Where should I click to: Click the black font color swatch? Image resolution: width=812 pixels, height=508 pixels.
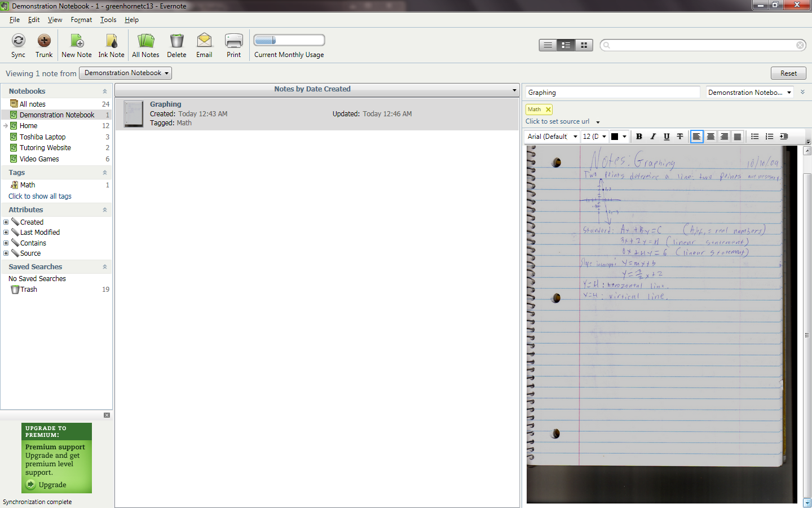pos(615,137)
